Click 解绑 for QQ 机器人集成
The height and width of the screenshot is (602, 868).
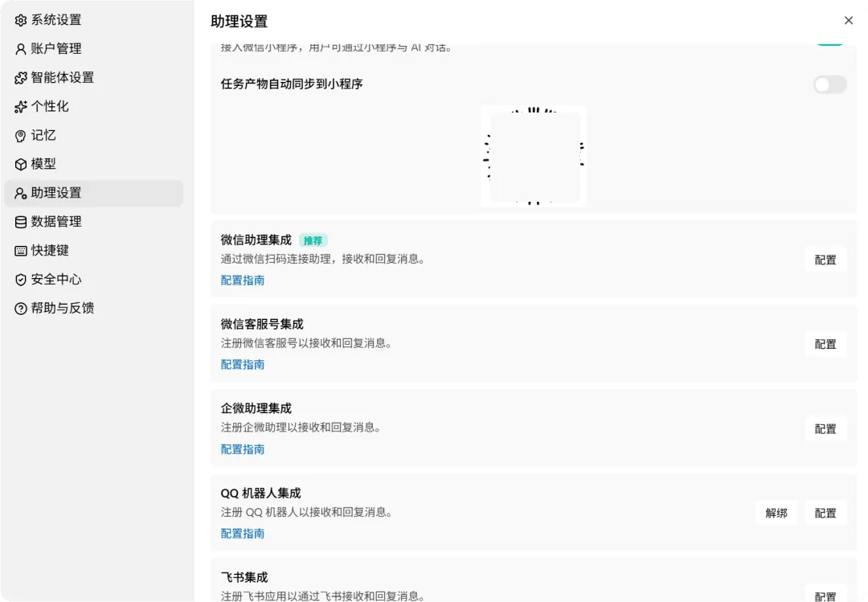click(776, 513)
